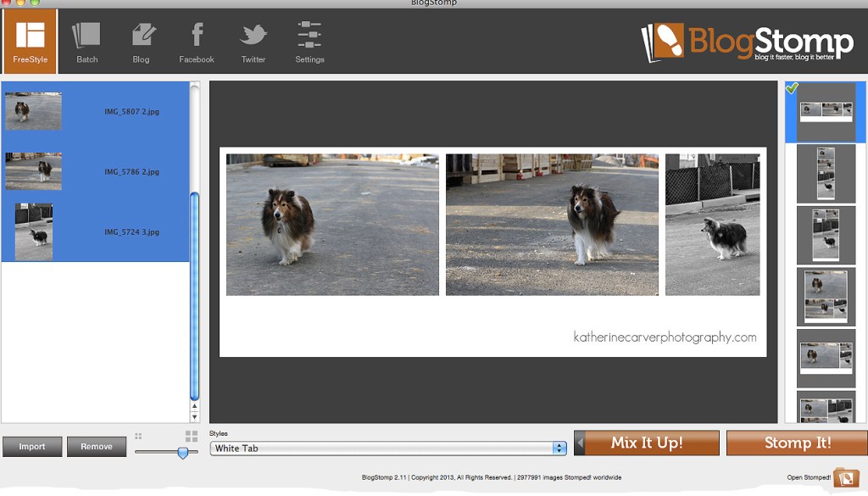Select the FreeStyle mode icon
The height and width of the screenshot is (496, 868).
point(30,38)
